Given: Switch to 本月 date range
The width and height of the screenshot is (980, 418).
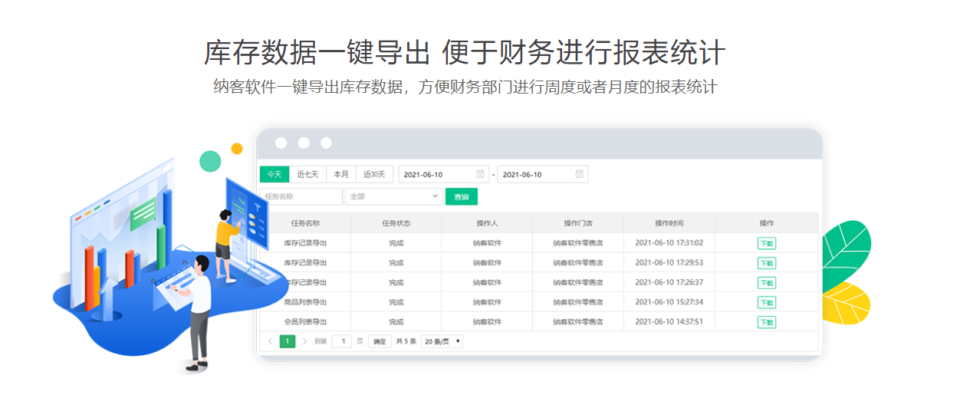Looking at the screenshot, I should point(341,174).
